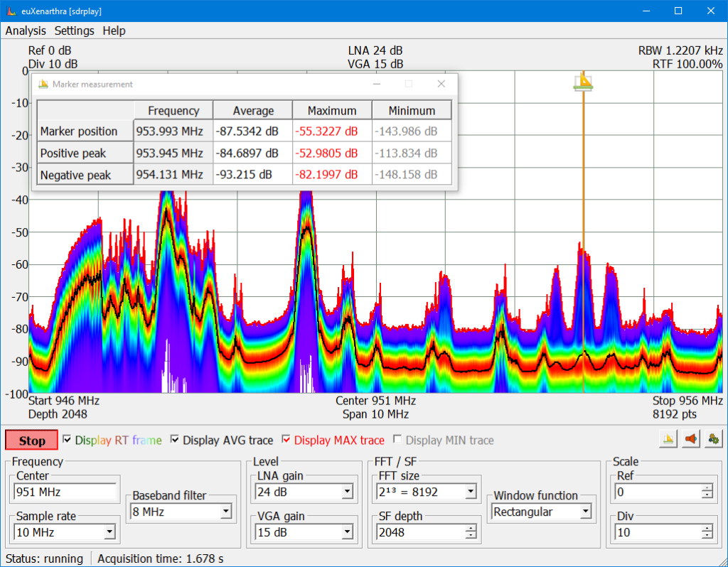
Task: Click the Center frequency input field
Action: click(65, 492)
